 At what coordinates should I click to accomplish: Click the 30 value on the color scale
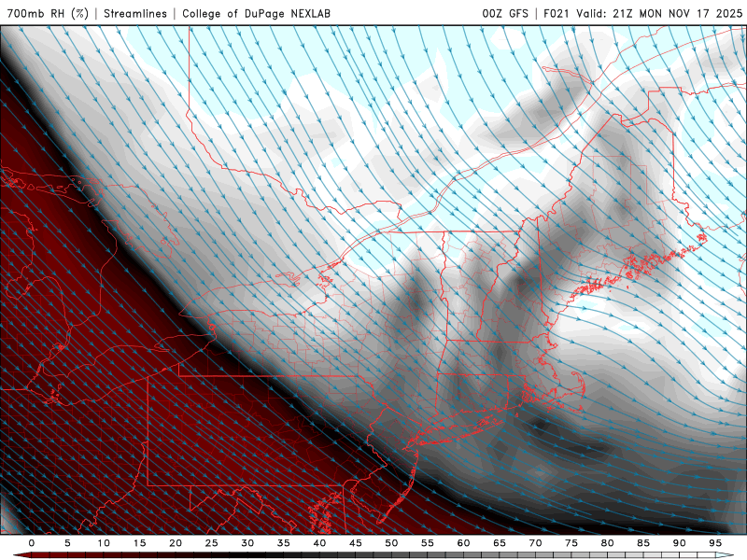[247, 543]
